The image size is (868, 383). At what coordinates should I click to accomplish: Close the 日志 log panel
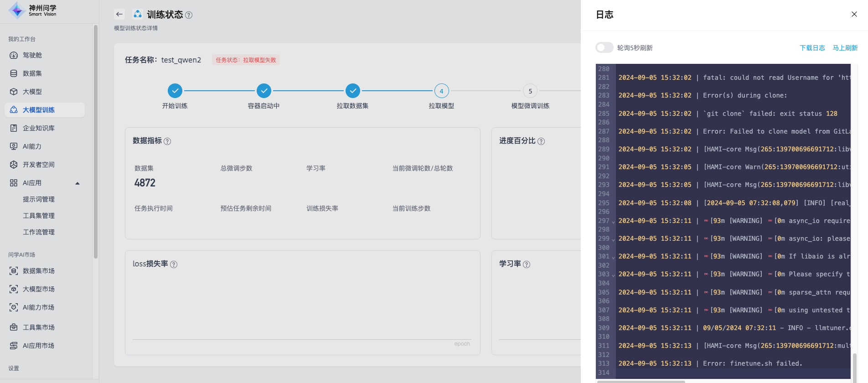(854, 14)
